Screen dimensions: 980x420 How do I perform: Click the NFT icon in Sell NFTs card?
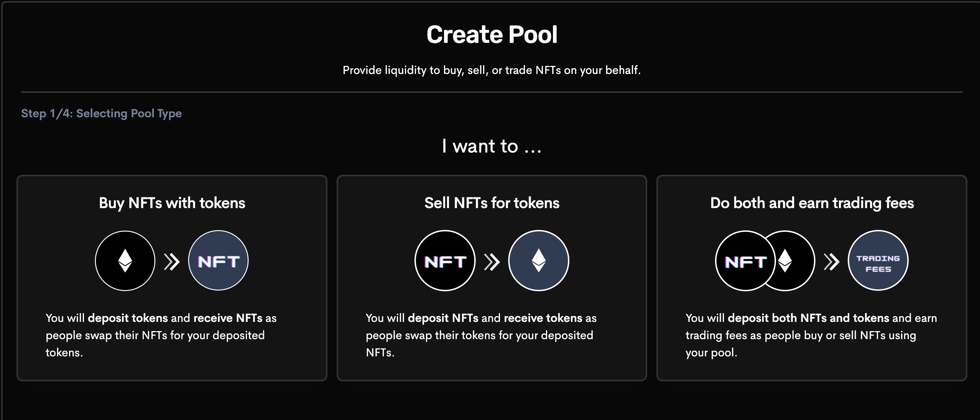445,261
